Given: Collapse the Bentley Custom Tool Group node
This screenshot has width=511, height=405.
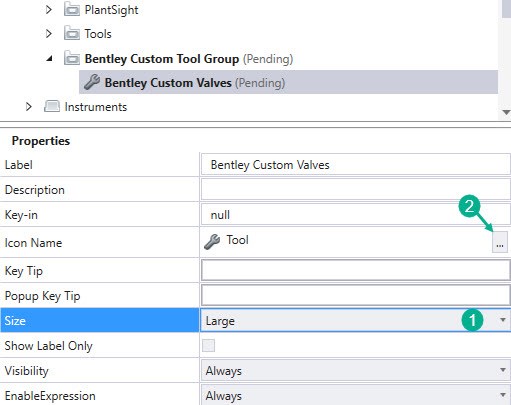Looking at the screenshot, I should pyautogui.click(x=49, y=59).
